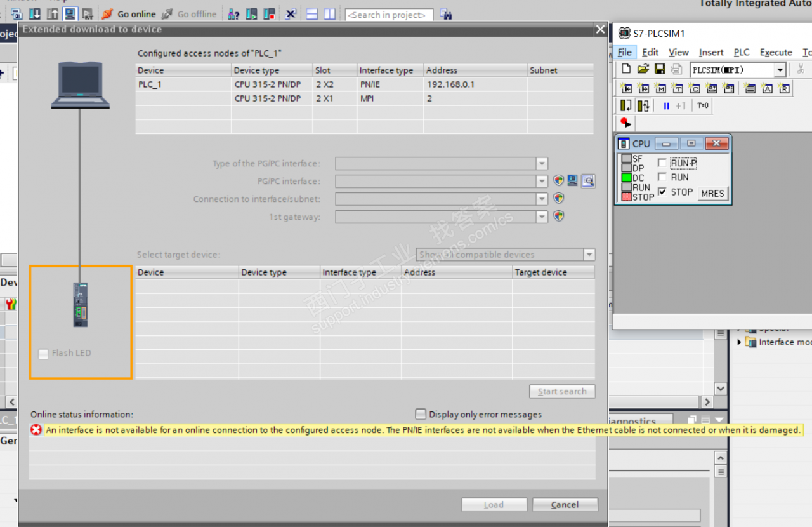Screen dimensions: 812x527
Task: Insert Timer icon in PLCSIM
Action: 677,88
